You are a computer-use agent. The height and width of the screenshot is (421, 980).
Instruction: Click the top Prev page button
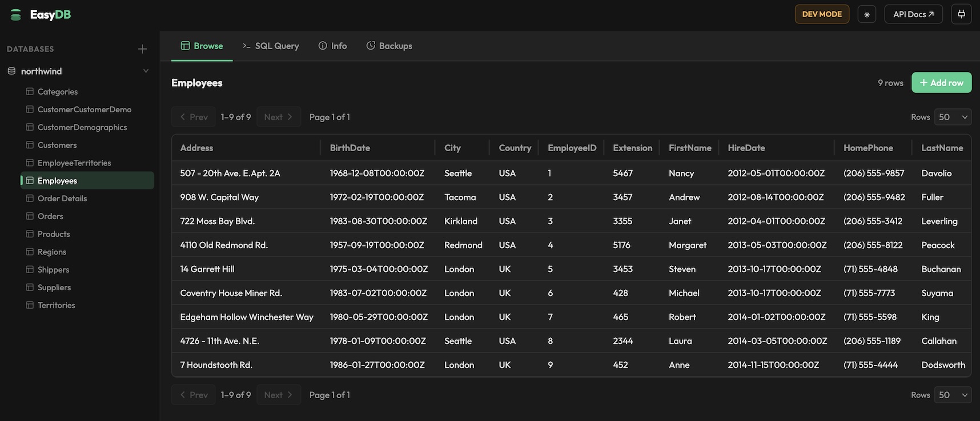pyautogui.click(x=194, y=117)
